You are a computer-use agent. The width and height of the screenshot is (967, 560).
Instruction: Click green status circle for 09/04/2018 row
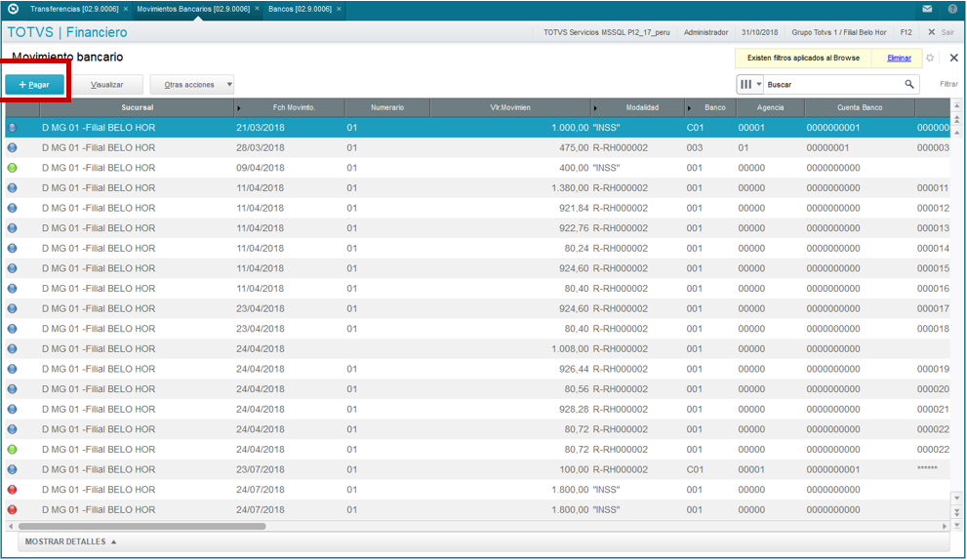pyautogui.click(x=13, y=168)
